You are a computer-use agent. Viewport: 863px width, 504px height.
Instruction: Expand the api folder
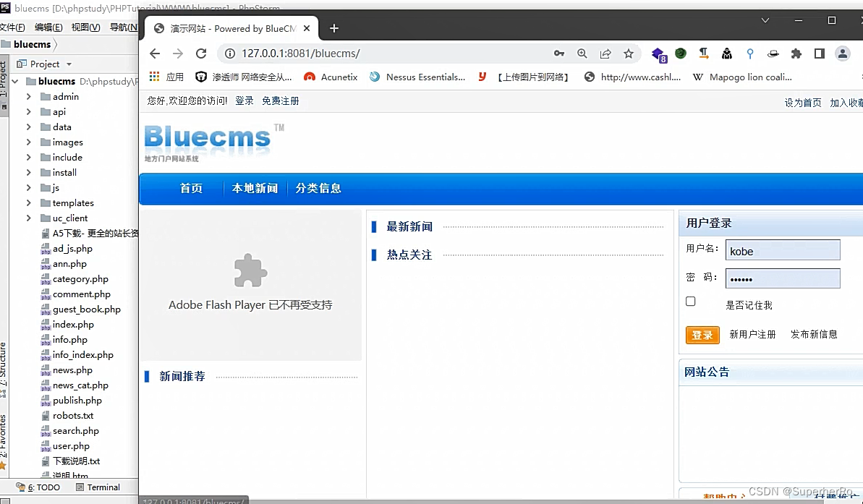[x=29, y=111]
